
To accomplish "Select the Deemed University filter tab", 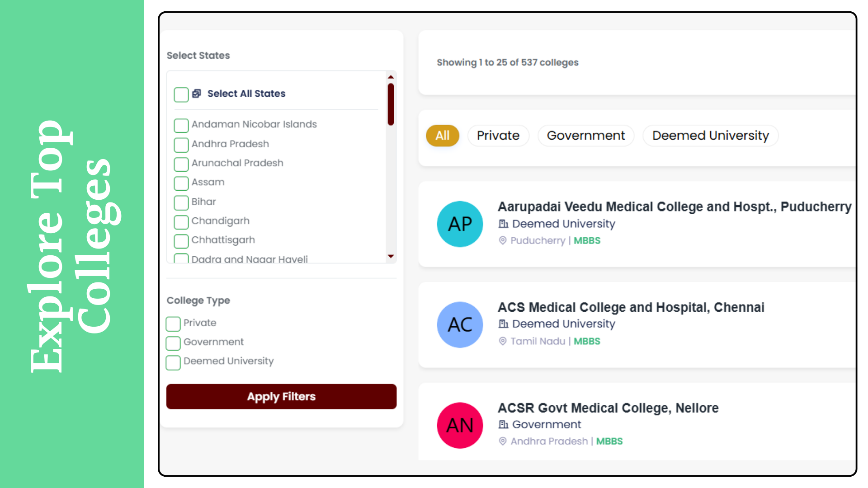I will click(710, 136).
